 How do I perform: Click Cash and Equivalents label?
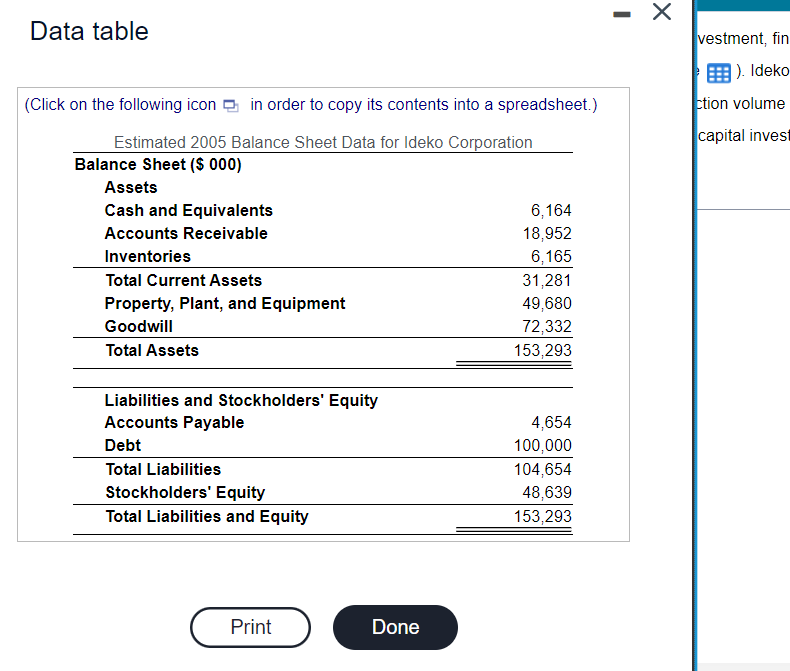coord(188,211)
